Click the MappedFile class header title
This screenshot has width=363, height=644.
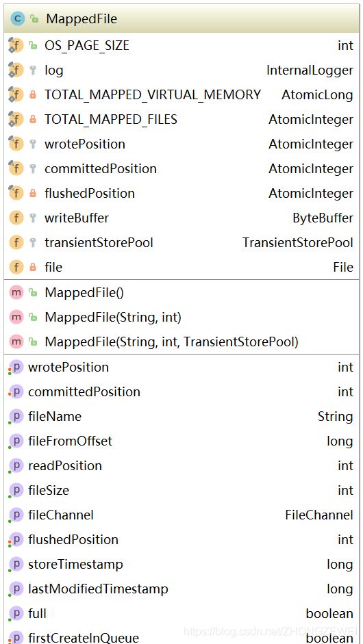[82, 19]
